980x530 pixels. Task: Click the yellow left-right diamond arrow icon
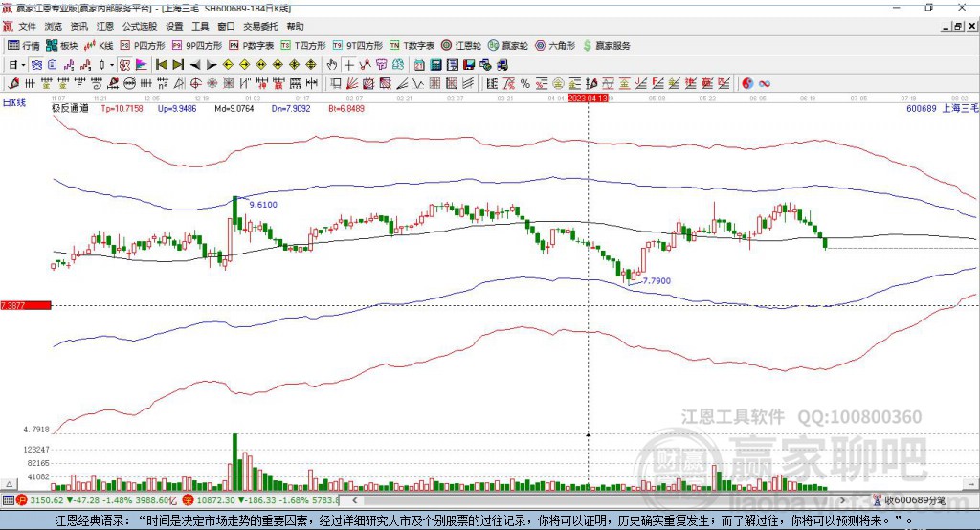261,65
